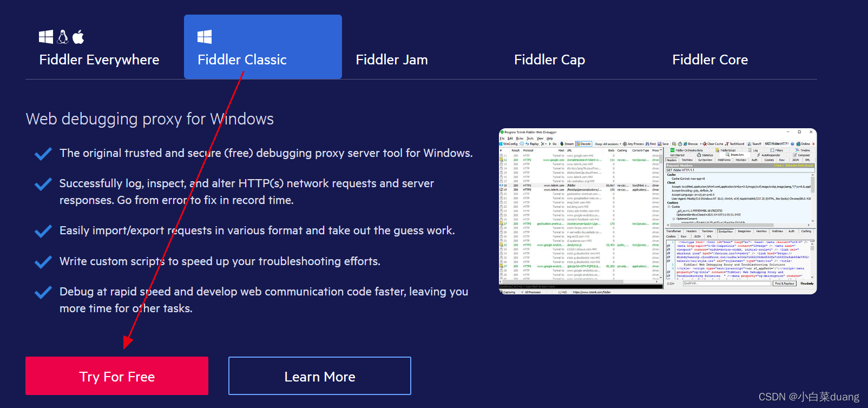Click the Windows logo above Fiddler Classic
Image resolution: width=868 pixels, height=408 pixels.
pyautogui.click(x=205, y=37)
